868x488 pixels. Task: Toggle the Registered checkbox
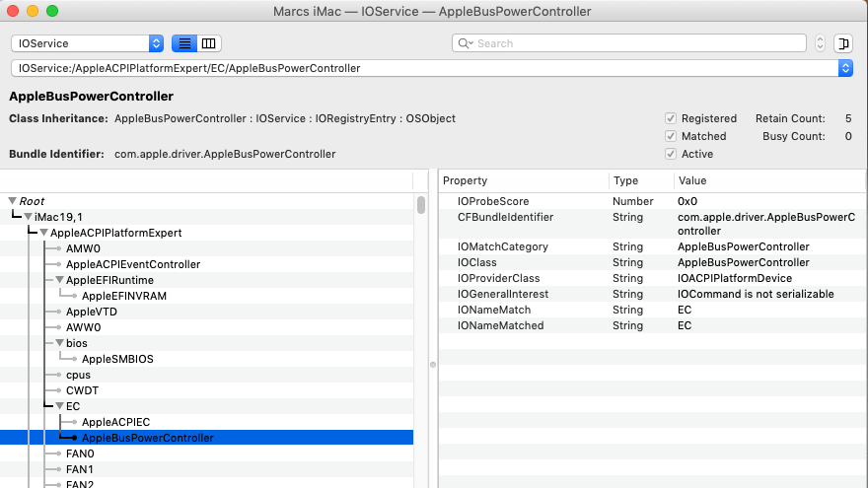671,118
